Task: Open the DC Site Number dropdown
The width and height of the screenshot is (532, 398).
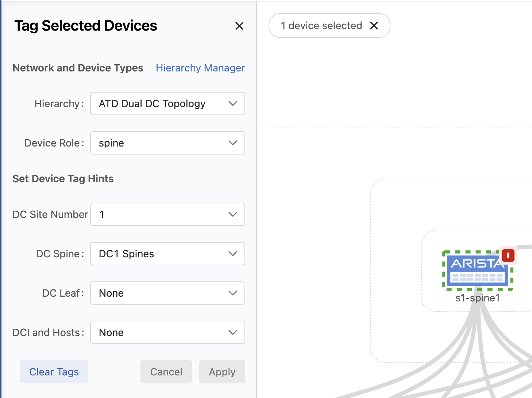Action: pyautogui.click(x=167, y=214)
